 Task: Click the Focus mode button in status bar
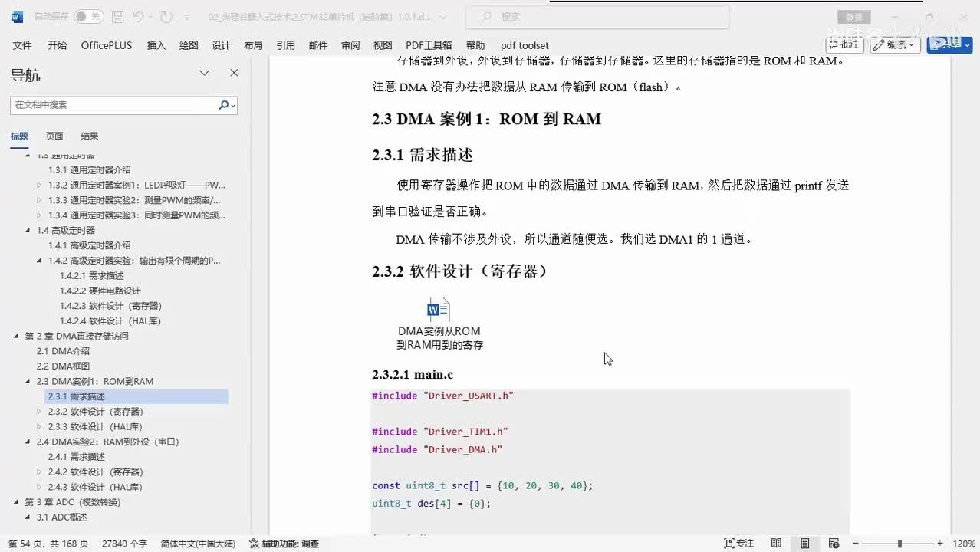739,544
